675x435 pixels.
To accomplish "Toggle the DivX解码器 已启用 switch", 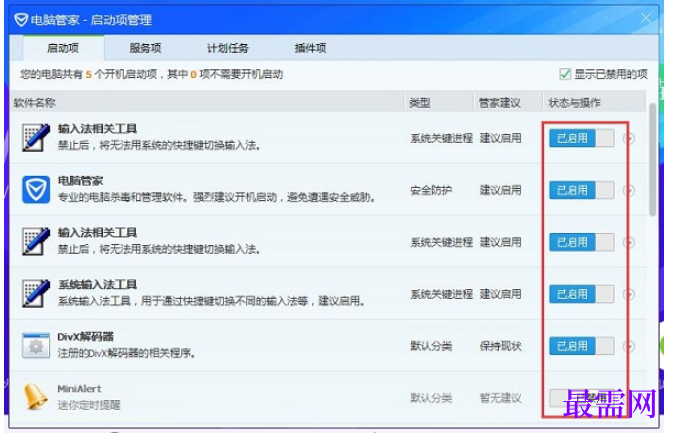I will coord(582,346).
